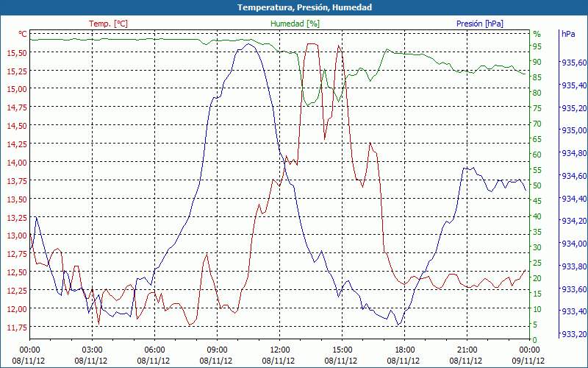
Task: Click the hPa unit above pressure axis
Action: click(x=568, y=34)
